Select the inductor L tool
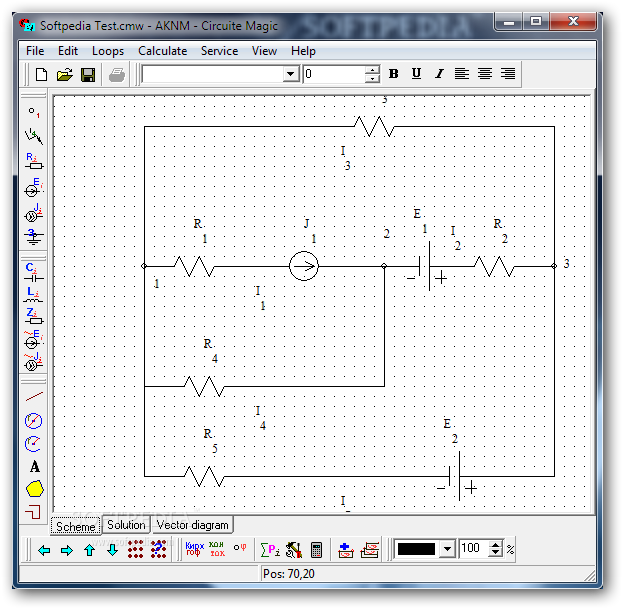Viewport: 623px width, 609px height. tap(34, 295)
